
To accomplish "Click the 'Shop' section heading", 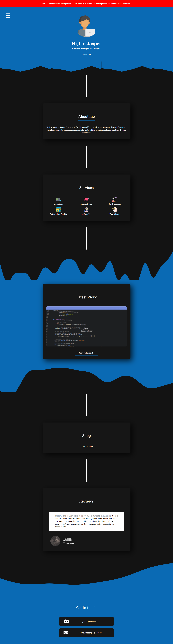I will pyautogui.click(x=86, y=435).
